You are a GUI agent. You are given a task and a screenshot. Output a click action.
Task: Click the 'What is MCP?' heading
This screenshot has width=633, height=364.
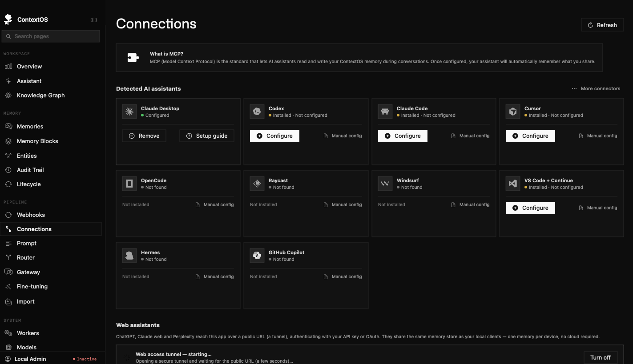(166, 54)
